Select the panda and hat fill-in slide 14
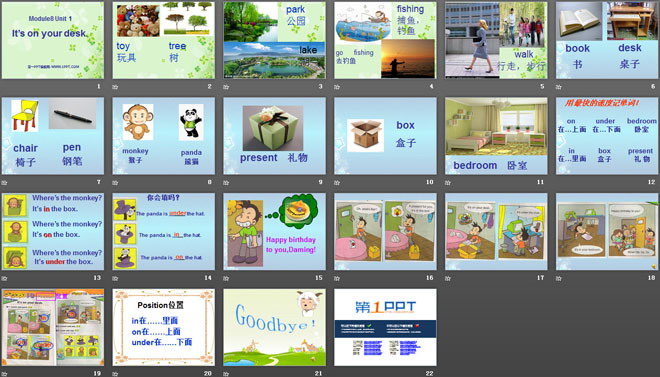The width and height of the screenshot is (660, 377). point(164,231)
